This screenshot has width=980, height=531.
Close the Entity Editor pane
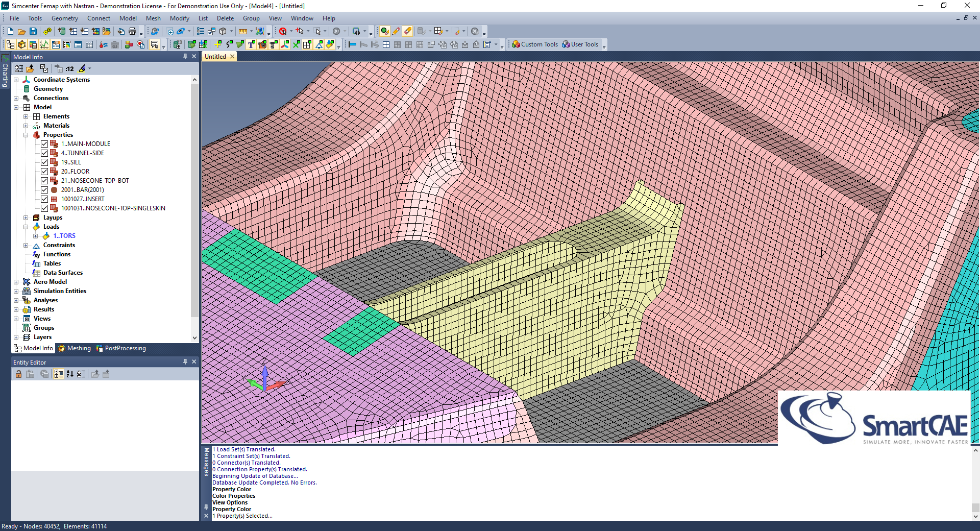[194, 361]
